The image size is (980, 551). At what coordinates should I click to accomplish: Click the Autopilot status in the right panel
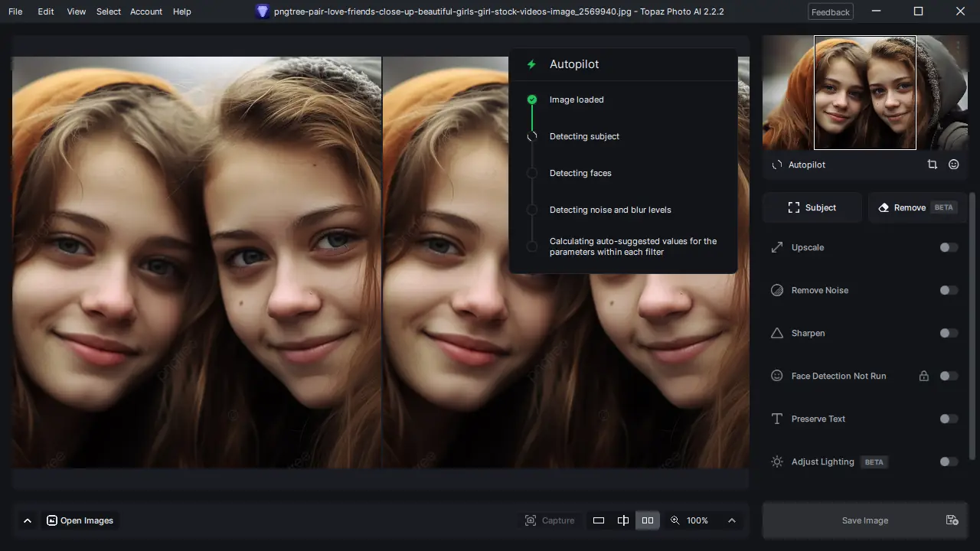799,165
